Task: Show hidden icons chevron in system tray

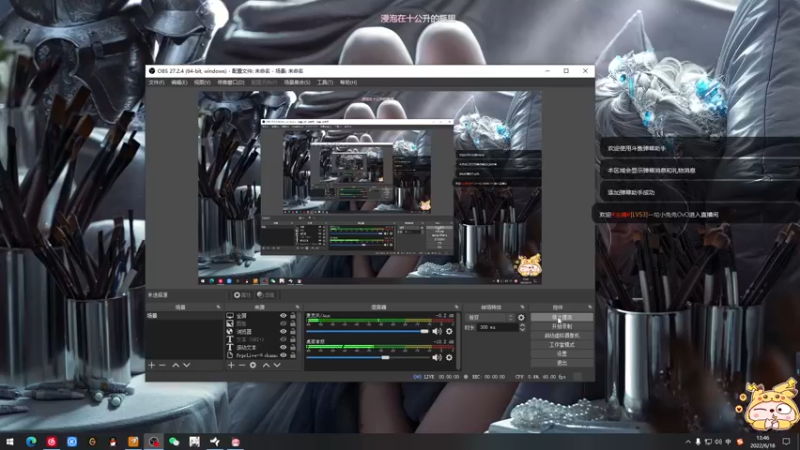Action: click(x=688, y=442)
